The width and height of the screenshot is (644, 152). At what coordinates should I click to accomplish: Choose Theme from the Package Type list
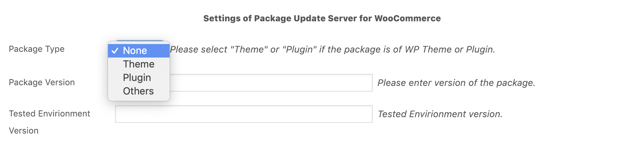point(138,64)
